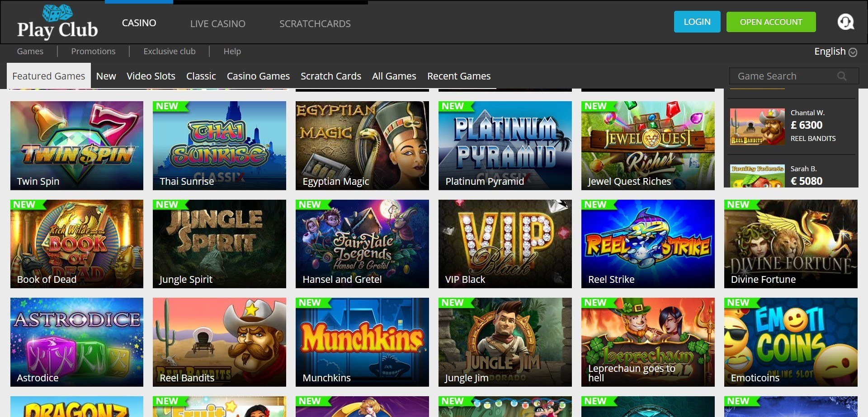Open the Astrodice game tile
Viewport: 868px width, 417px height.
77,342
